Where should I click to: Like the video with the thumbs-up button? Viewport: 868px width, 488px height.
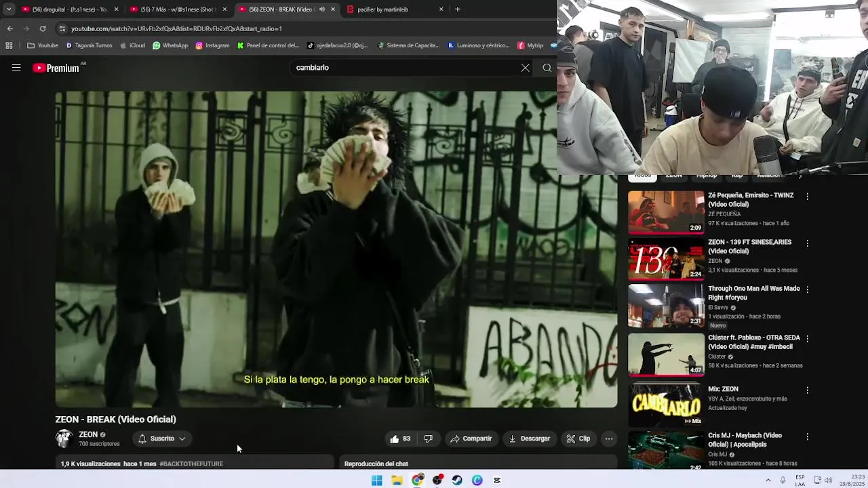point(400,439)
